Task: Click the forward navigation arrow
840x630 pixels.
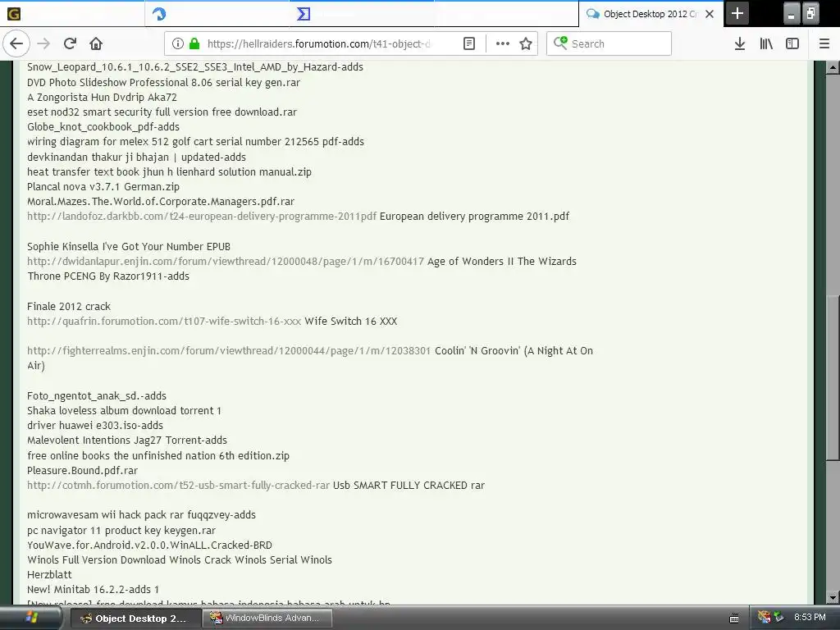Action: (x=43, y=44)
